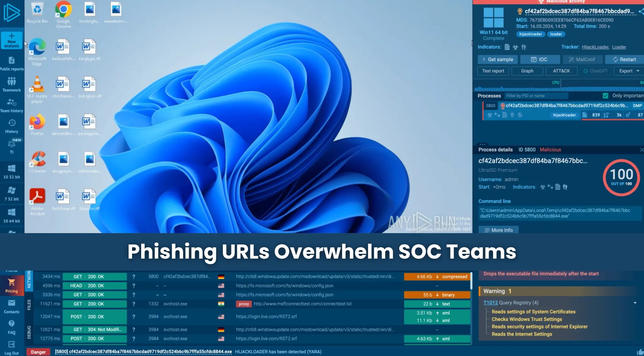Click the share icon next to task hash
The height and width of the screenshot is (356, 644).
point(641,12)
